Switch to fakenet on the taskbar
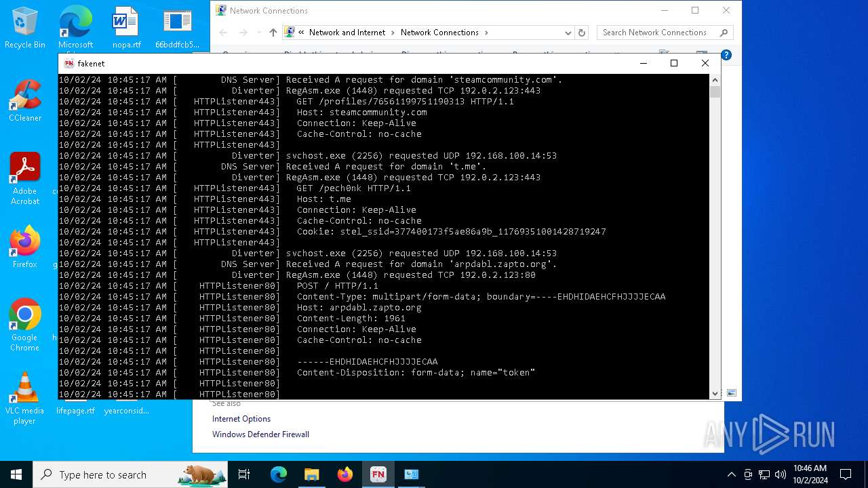Screen dimensions: 868x488 pyautogui.click(x=378, y=474)
